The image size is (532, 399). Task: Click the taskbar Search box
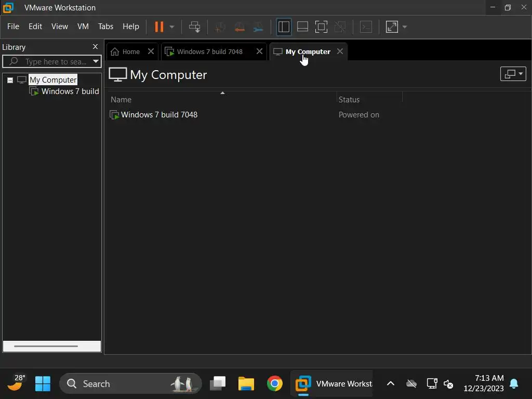(130, 384)
